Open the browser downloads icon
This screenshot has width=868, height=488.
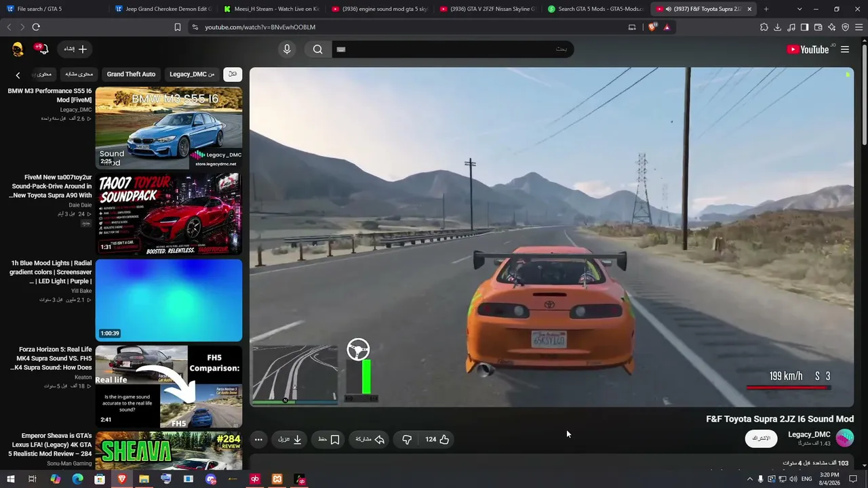pyautogui.click(x=778, y=27)
